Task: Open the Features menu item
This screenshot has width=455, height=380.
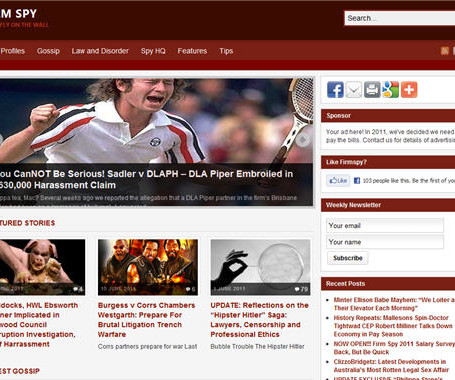Action: [x=192, y=51]
